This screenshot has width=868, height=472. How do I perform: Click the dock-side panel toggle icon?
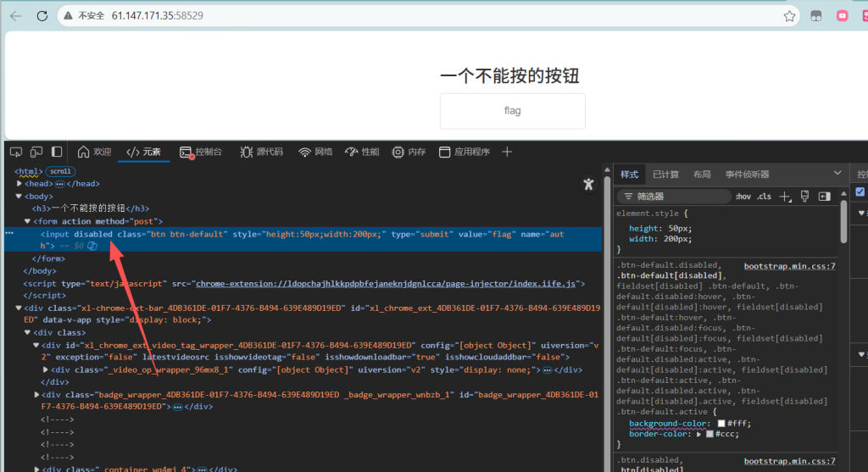[57, 152]
